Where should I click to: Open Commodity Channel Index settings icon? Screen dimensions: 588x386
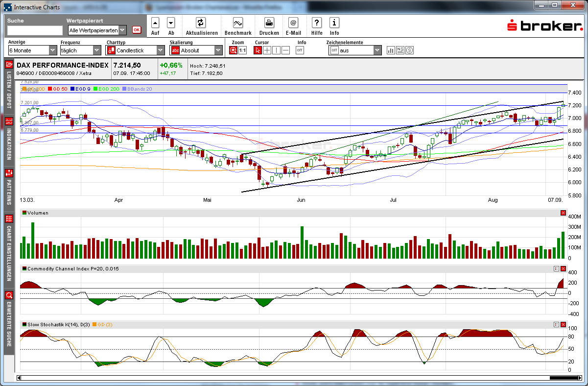coord(556,269)
